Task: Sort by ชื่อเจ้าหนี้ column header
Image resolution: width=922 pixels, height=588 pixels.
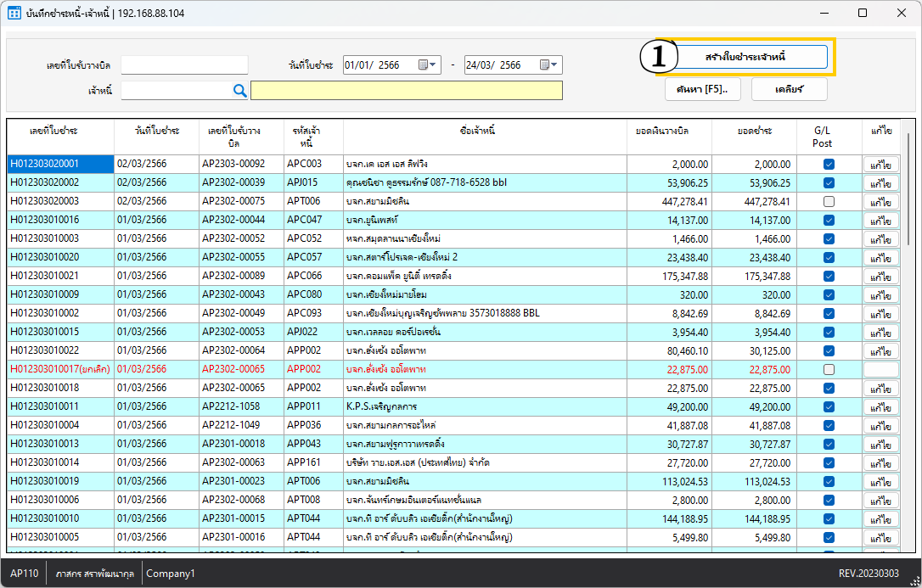Action: coord(477,131)
